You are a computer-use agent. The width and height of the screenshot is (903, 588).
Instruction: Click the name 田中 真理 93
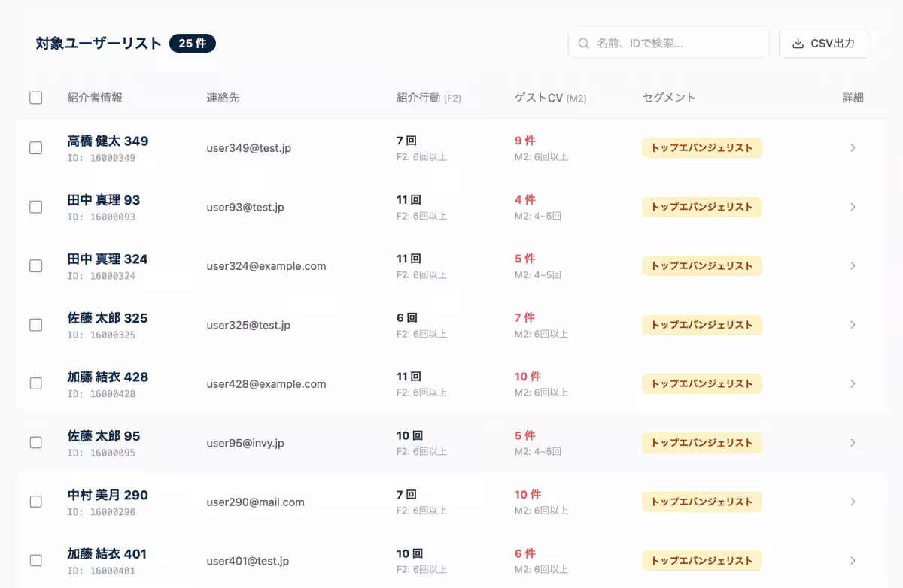coord(104,200)
